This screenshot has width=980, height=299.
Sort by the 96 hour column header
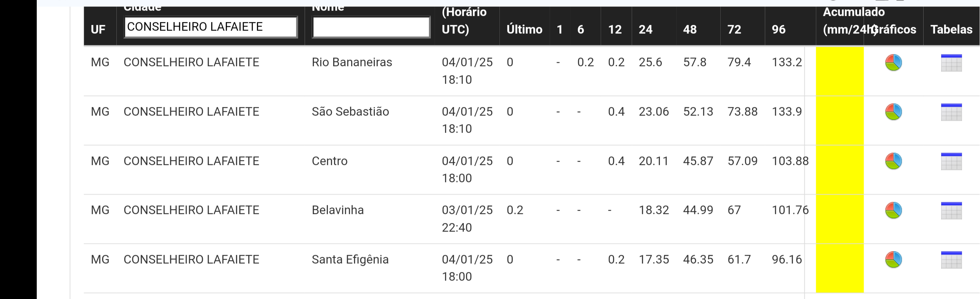[x=779, y=29]
